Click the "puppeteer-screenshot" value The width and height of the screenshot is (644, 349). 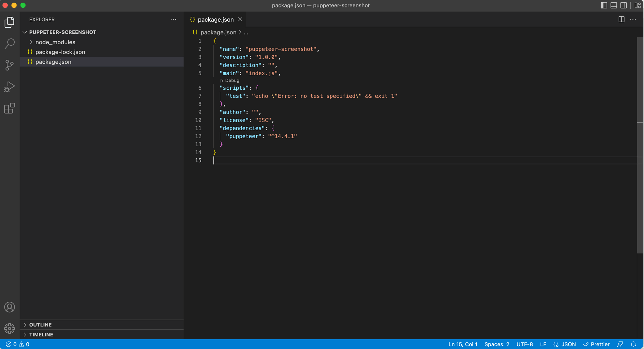(x=281, y=49)
